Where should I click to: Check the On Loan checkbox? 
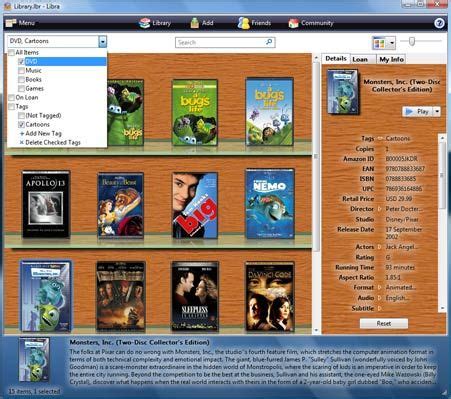point(12,98)
